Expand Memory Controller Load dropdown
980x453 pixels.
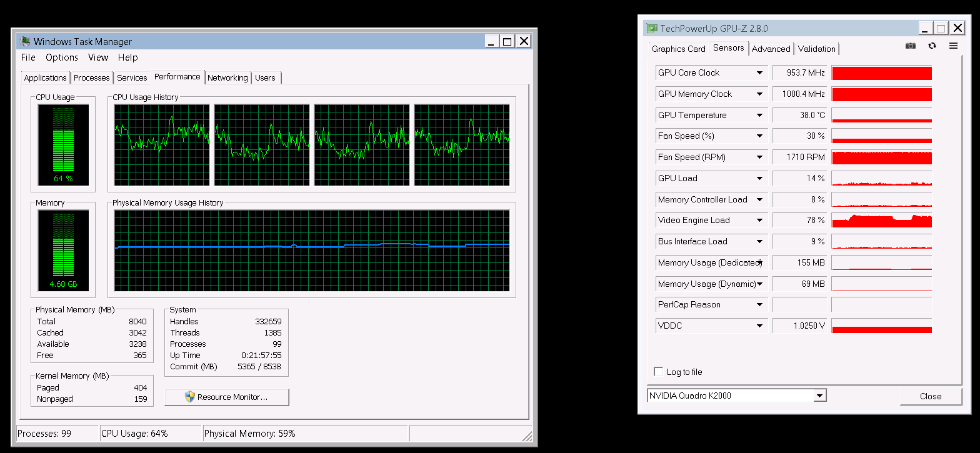pos(759,200)
